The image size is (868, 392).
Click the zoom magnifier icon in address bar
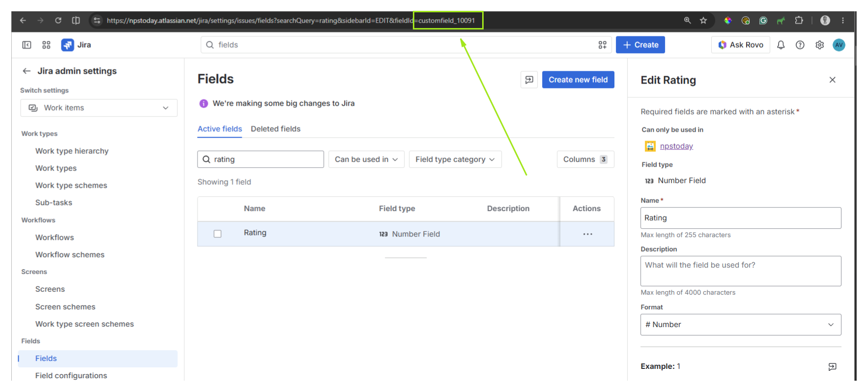(687, 20)
